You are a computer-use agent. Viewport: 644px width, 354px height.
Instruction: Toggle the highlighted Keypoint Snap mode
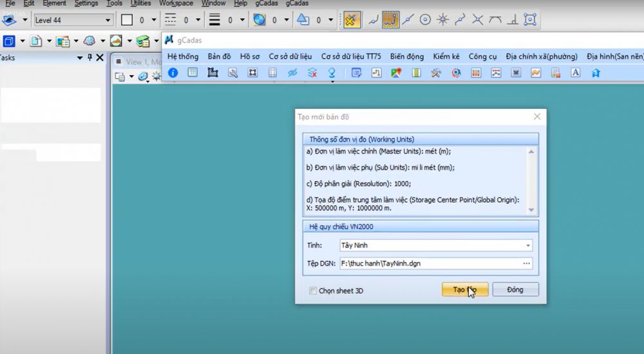coord(391,19)
